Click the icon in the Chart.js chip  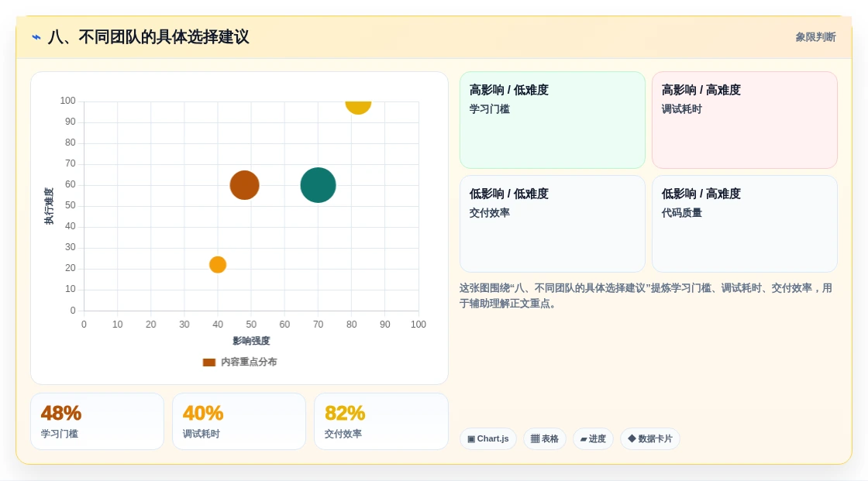click(471, 439)
